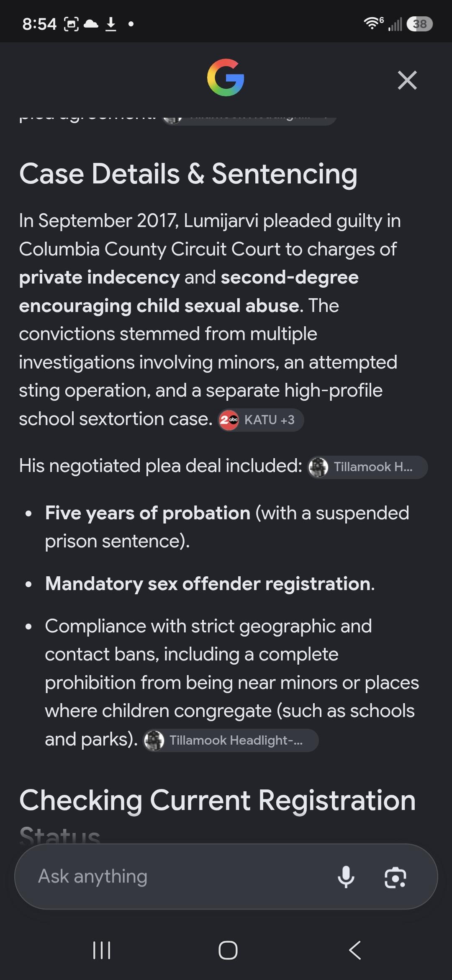Viewport: 452px width, 980px height.
Task: Tap the screen capture status icon
Action: pos(71,24)
